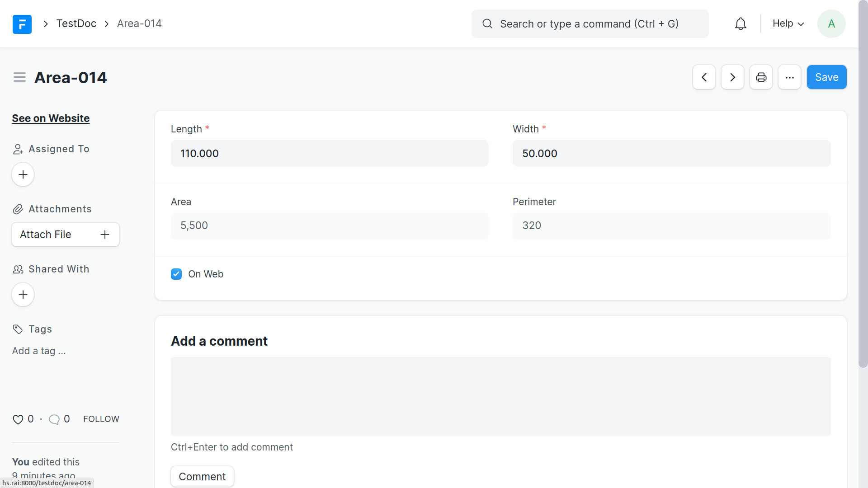Navigate to TestDoc breadcrumb

[x=76, y=23]
